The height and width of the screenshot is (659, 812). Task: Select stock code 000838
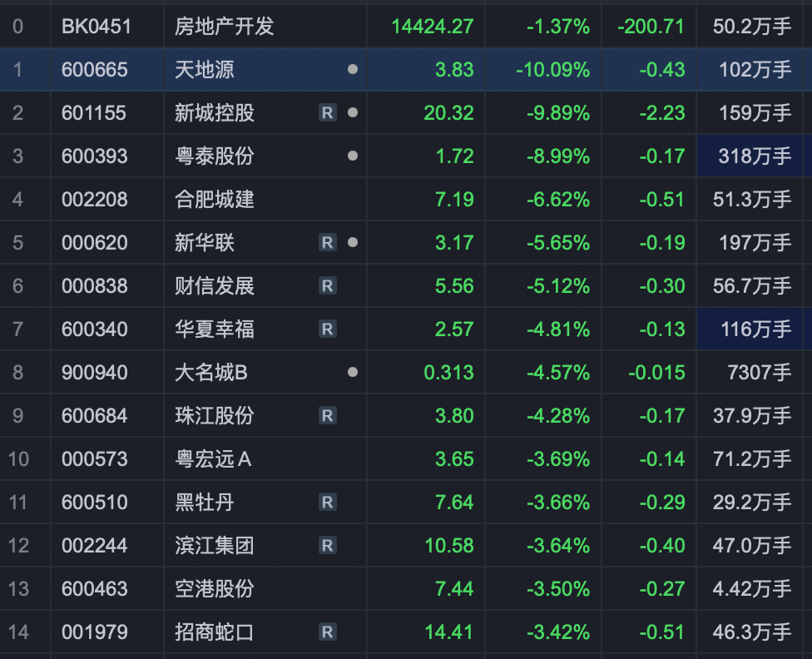[x=94, y=286]
